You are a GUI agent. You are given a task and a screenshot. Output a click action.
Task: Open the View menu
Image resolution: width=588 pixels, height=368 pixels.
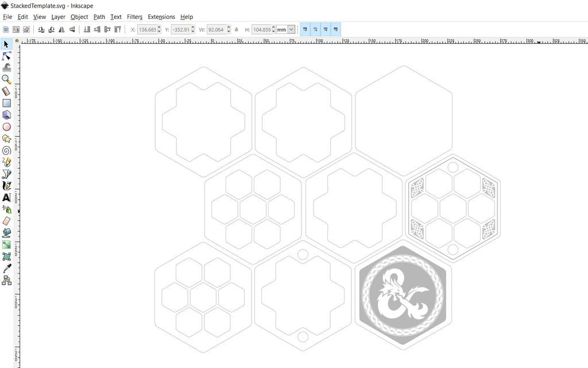point(40,17)
